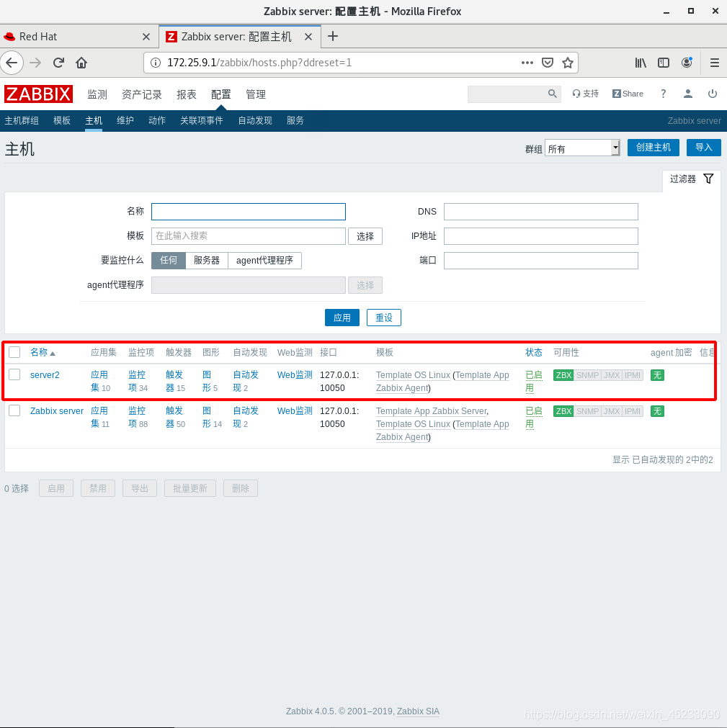Open the page actions three-dot menu
This screenshot has width=727, height=728.
pyautogui.click(x=527, y=63)
